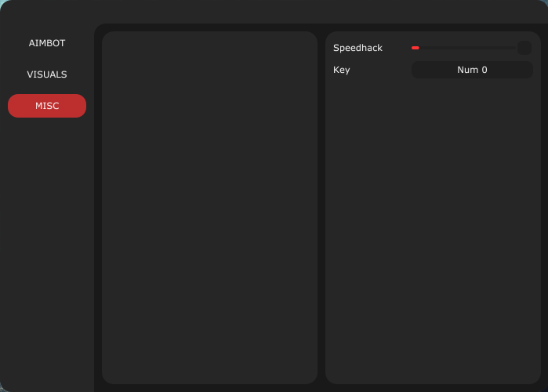
Task: Open the Num 0 key binding field
Action: pyautogui.click(x=472, y=70)
